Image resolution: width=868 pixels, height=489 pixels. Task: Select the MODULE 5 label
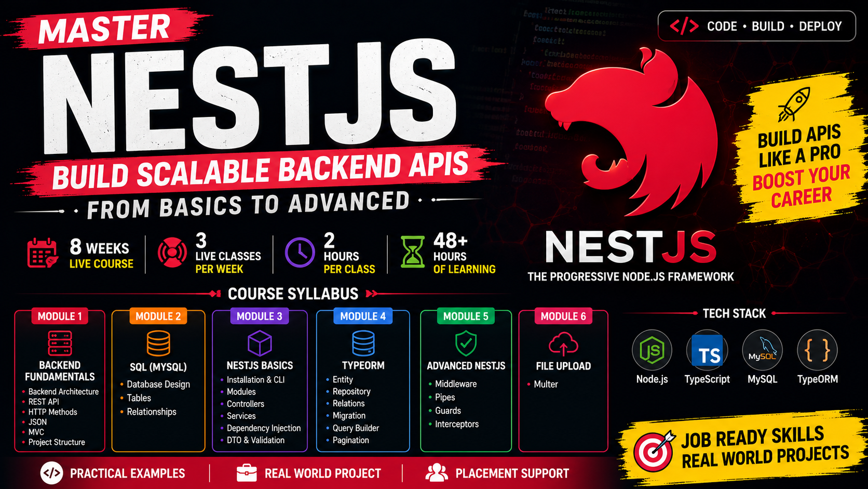click(x=466, y=316)
